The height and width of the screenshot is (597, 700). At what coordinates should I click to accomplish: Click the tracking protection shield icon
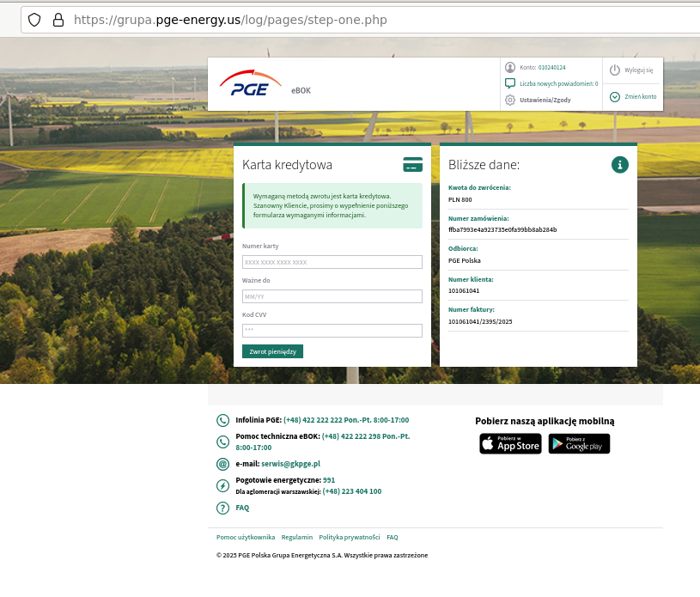(34, 20)
